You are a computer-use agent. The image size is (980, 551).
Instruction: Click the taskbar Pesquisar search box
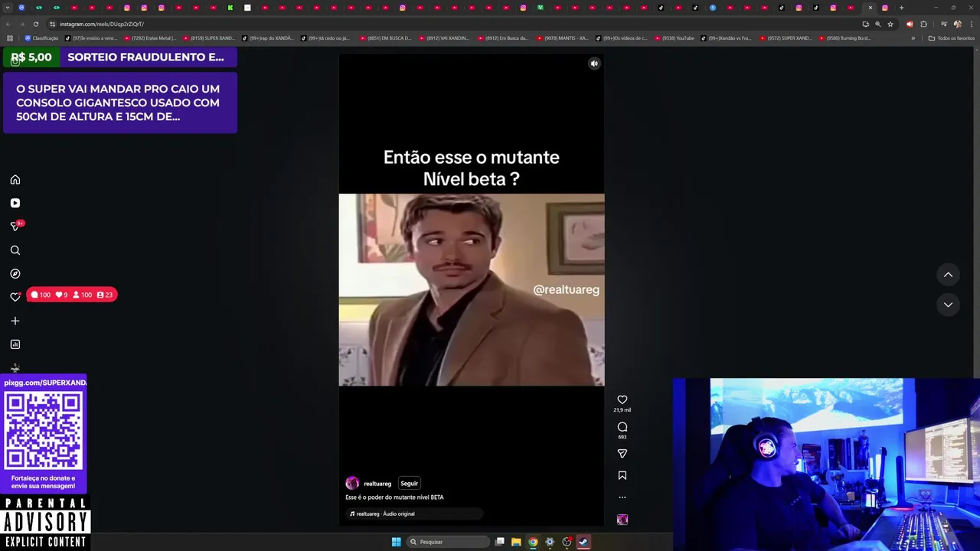[x=448, y=542]
